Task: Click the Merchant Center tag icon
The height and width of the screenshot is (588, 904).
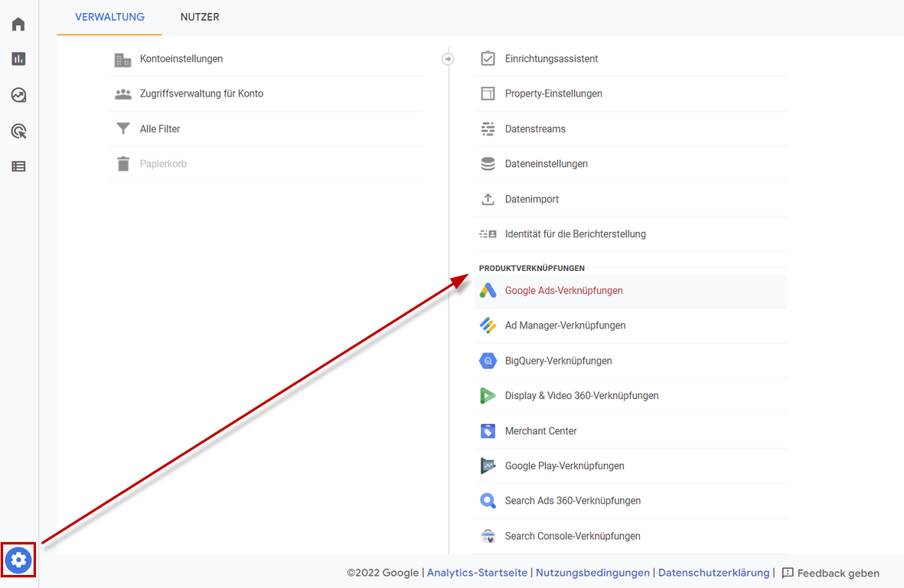Action: pos(488,430)
